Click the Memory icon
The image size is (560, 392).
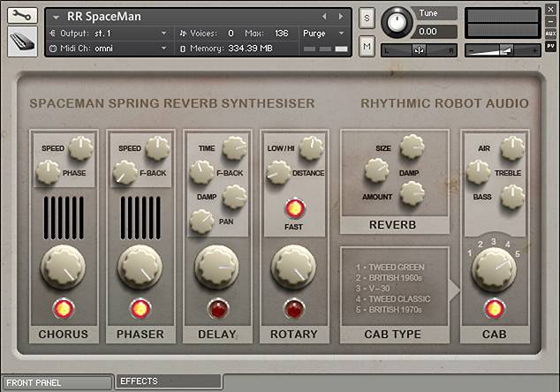point(183,49)
